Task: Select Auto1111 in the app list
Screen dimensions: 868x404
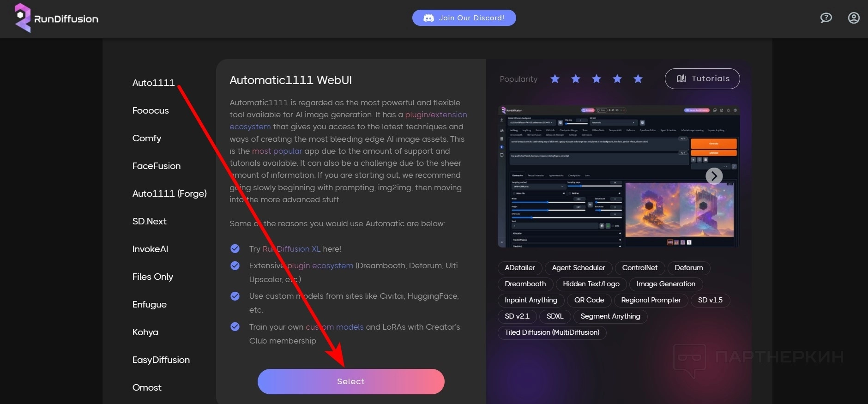Action: 153,83
